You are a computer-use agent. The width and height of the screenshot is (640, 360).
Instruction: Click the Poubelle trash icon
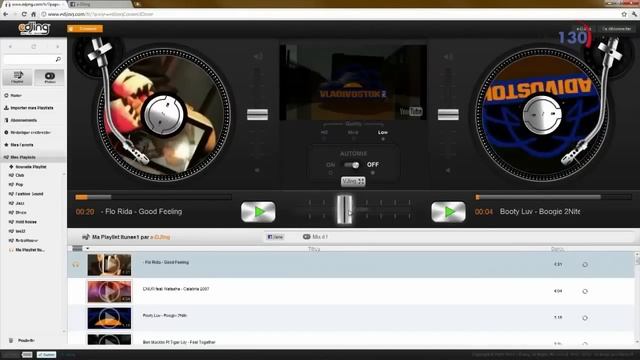11,340
